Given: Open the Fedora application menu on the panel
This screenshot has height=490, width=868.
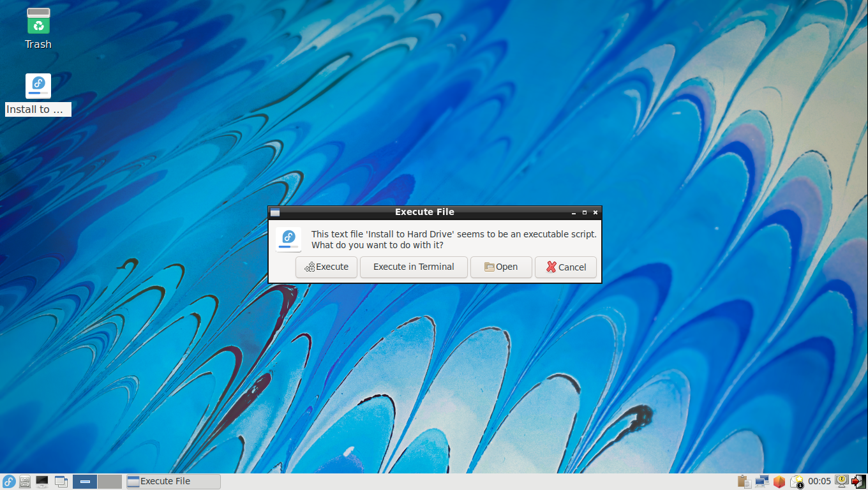Looking at the screenshot, I should point(9,482).
